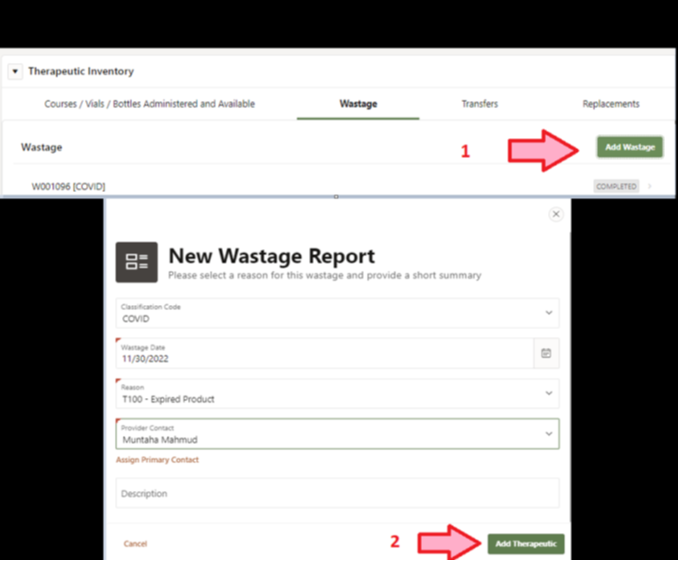Click the COMPLETED status badge

616,186
